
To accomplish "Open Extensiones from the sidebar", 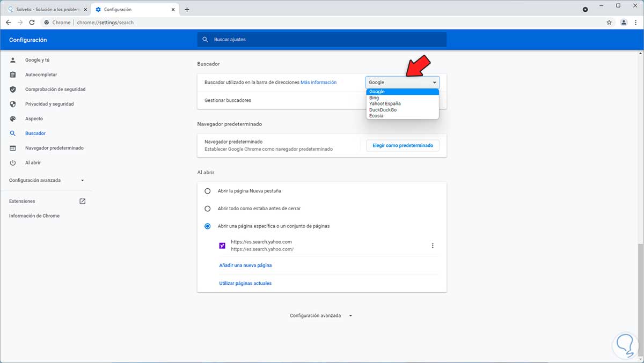I will click(x=22, y=201).
